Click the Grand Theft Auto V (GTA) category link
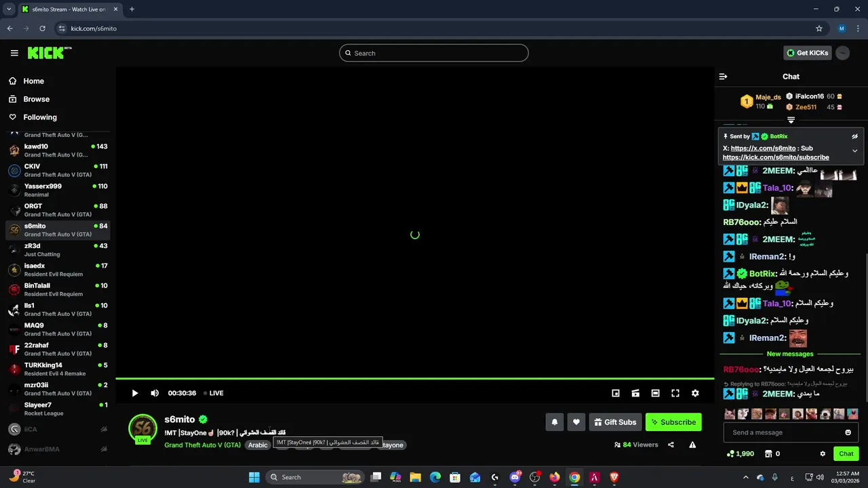Screen dimensions: 868x488 click(x=202, y=445)
